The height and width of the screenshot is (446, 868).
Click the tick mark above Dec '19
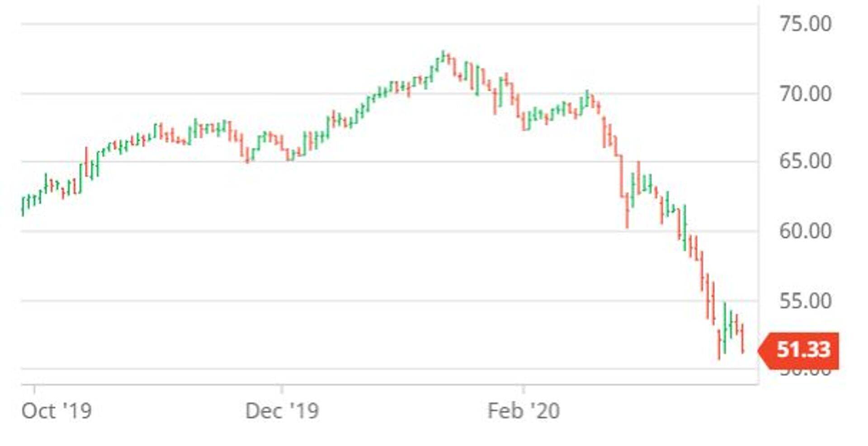[282, 389]
